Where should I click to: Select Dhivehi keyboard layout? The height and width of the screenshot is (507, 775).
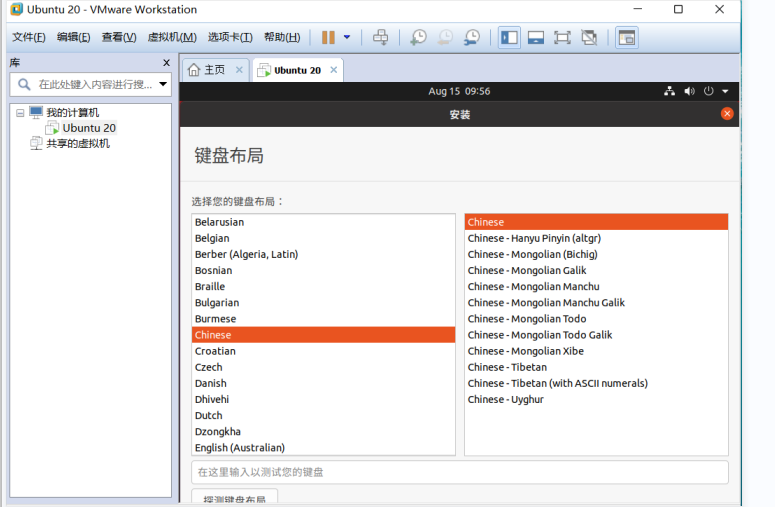tap(323, 399)
